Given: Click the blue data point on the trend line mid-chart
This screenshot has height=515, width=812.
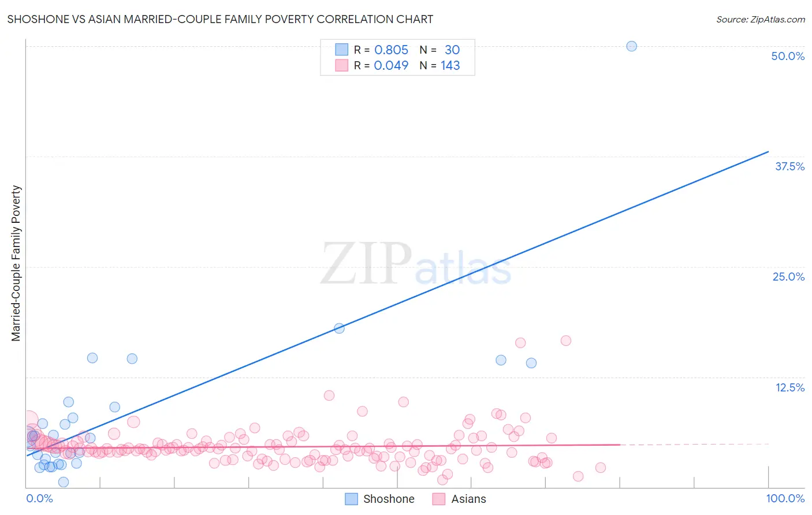Looking at the screenshot, I should [x=340, y=328].
